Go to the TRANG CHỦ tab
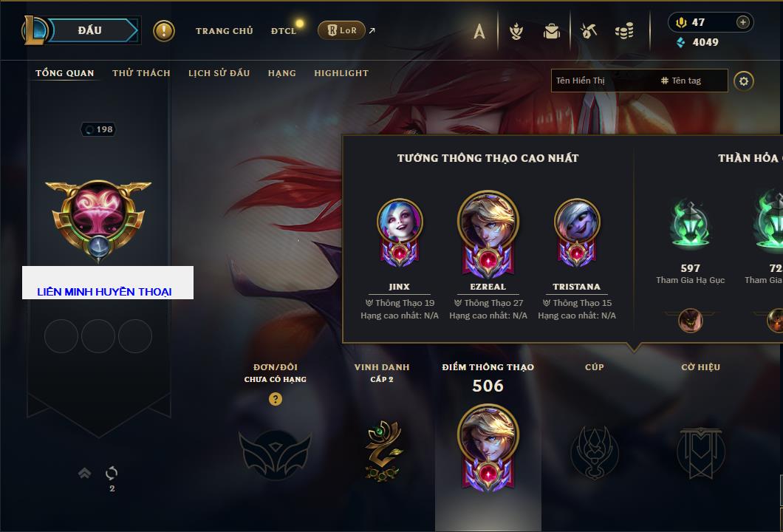The height and width of the screenshot is (532, 783). pos(225,31)
